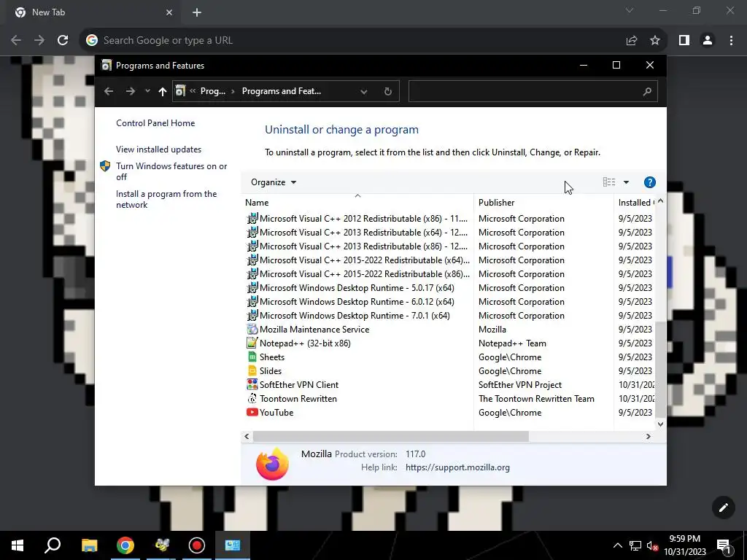This screenshot has width=747, height=560.
Task: Open the Windows Start menu
Action: coord(18,545)
